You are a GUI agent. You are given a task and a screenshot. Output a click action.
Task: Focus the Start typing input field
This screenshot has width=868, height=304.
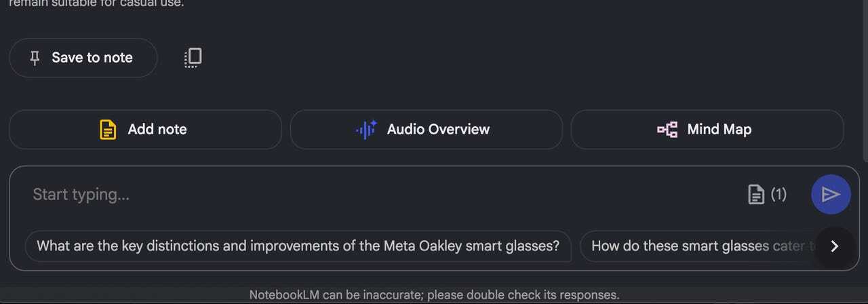pos(339,195)
